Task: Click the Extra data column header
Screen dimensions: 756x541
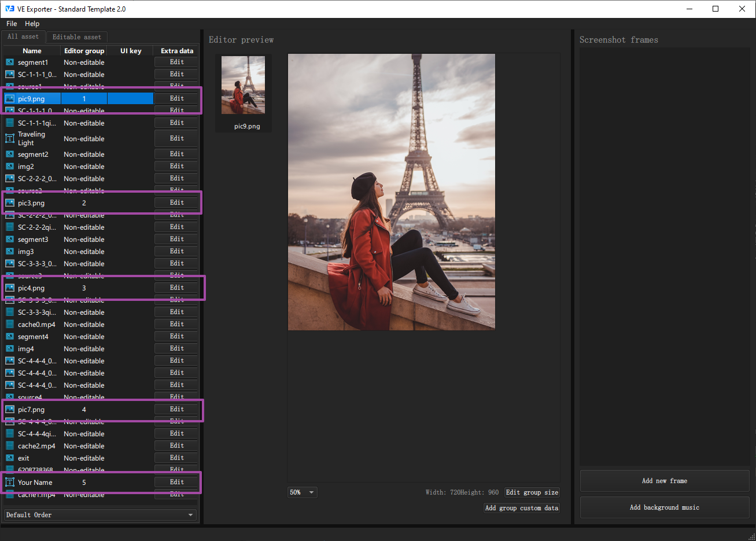Action: 177,51
